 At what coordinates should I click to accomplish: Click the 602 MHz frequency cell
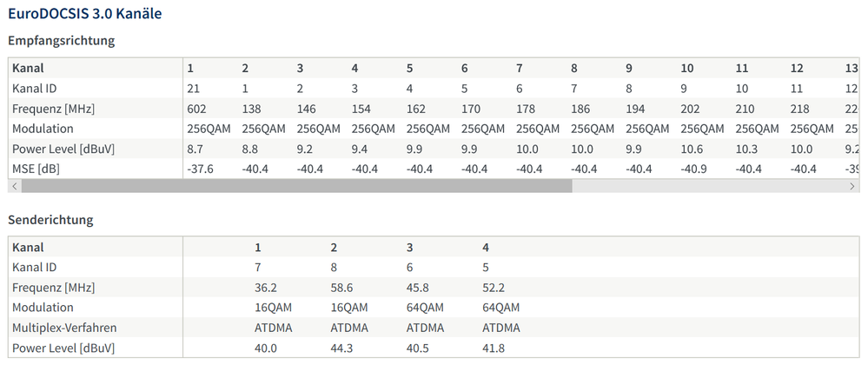pos(196,109)
